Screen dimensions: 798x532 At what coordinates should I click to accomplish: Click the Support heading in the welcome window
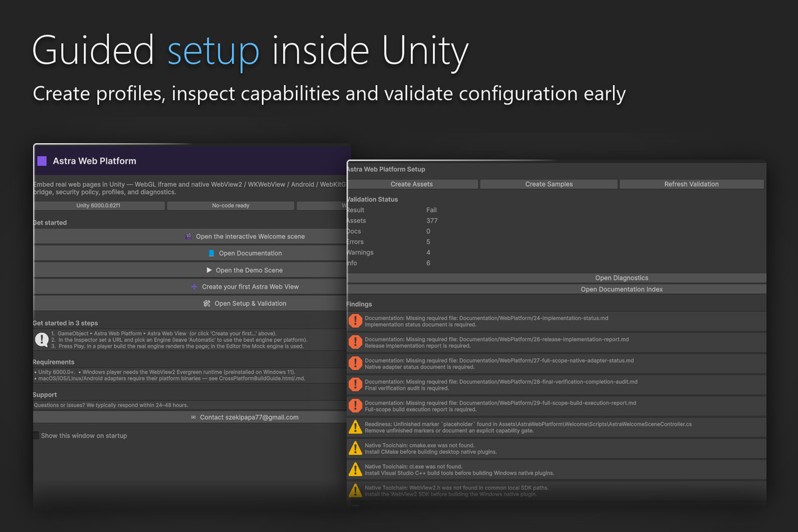click(45, 395)
